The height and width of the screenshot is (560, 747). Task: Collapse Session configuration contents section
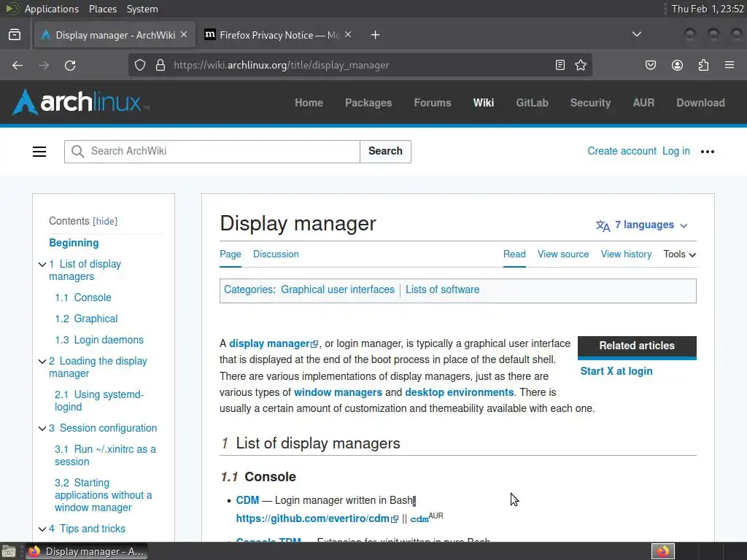(x=42, y=429)
